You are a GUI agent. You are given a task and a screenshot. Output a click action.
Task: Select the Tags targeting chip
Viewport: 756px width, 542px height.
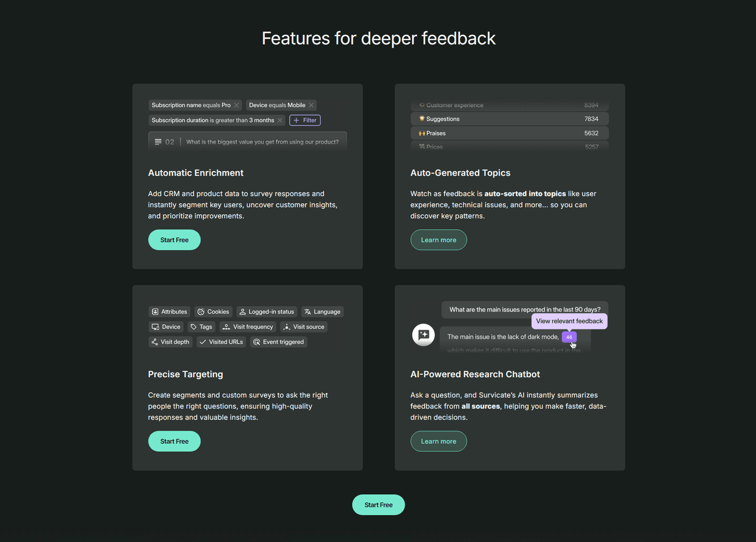click(x=202, y=327)
